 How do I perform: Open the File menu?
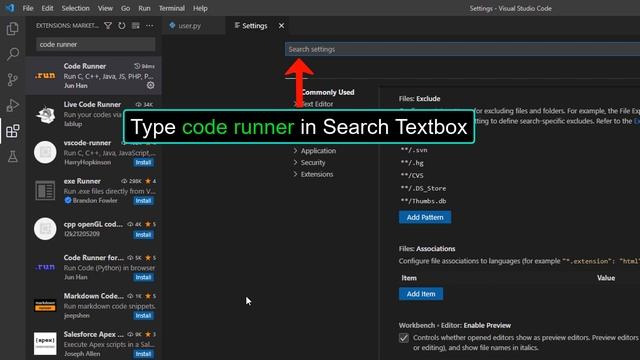pos(28,8)
